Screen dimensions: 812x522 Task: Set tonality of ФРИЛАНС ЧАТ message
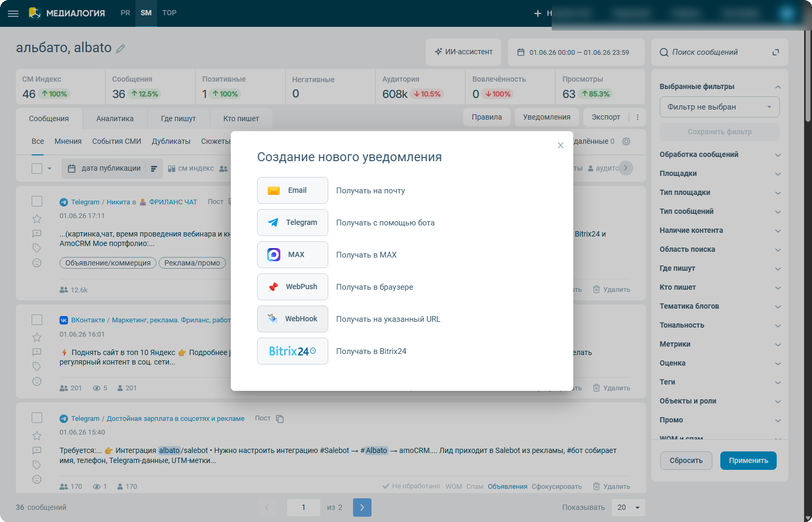click(x=37, y=263)
